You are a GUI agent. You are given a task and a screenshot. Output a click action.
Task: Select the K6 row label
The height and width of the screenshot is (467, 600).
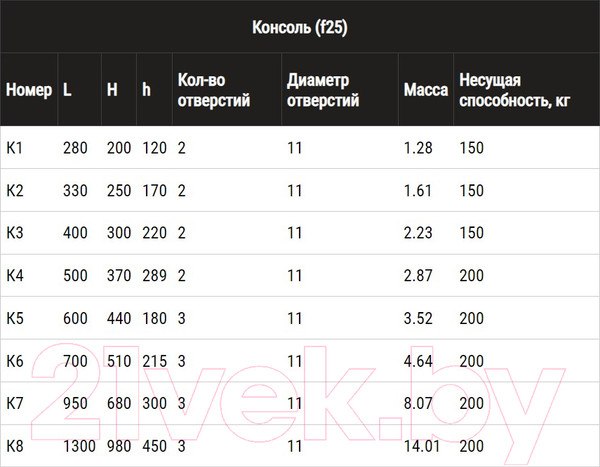click(15, 361)
